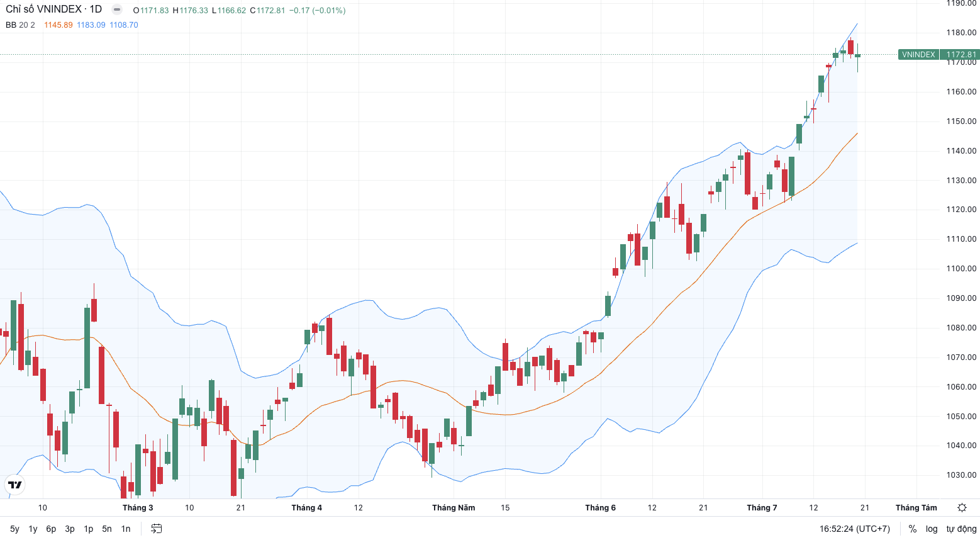Select the 1p time range
Screen dimensions: 980x540
pyautogui.click(x=89, y=529)
